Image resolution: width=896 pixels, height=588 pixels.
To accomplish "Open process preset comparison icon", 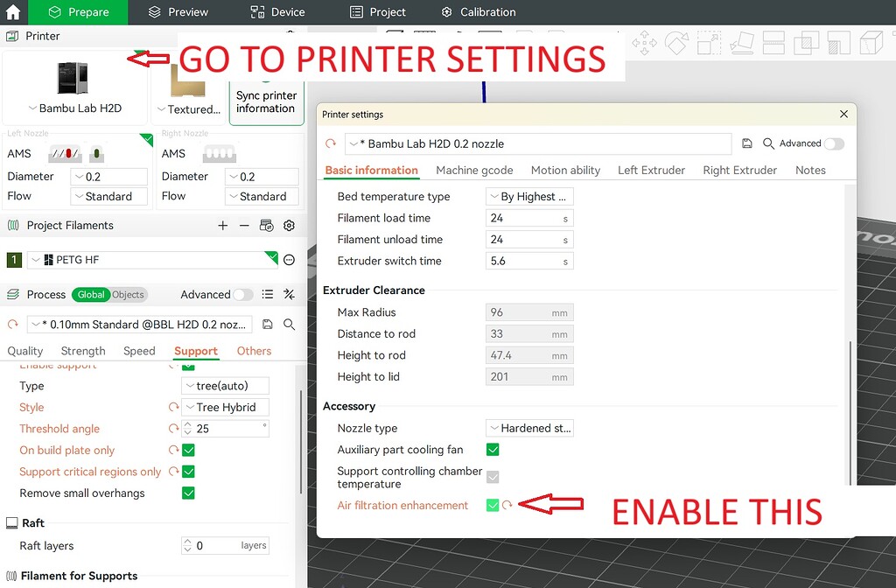I will 289,295.
